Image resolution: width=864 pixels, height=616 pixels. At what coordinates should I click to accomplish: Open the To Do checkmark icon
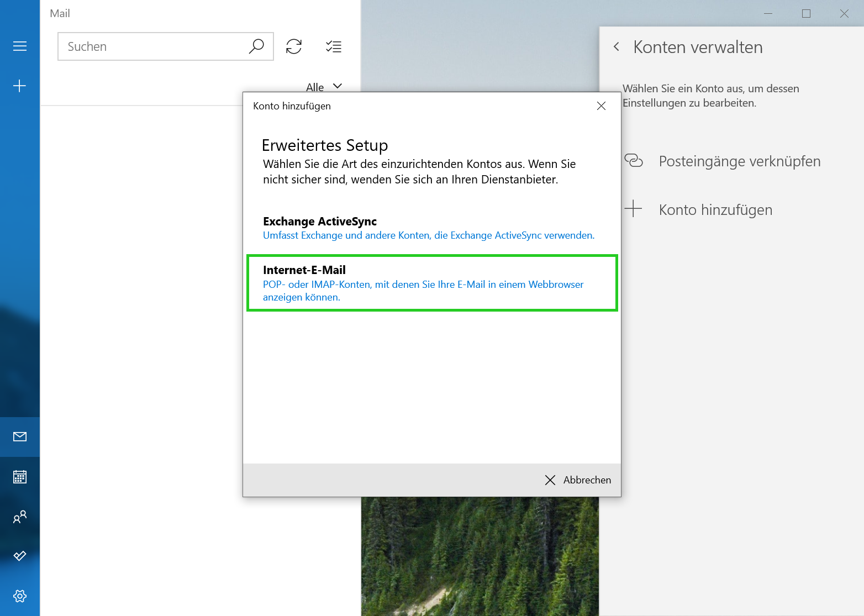pyautogui.click(x=20, y=556)
